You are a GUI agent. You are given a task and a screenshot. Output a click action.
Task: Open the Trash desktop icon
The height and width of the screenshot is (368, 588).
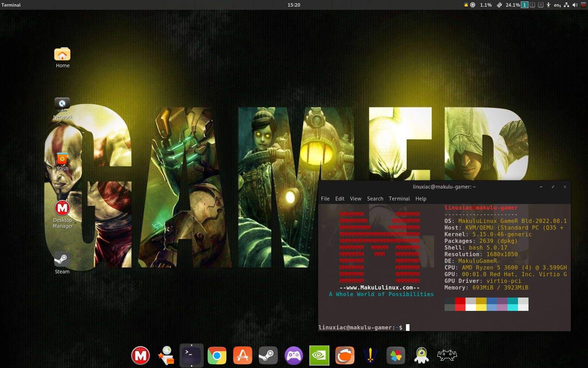tap(62, 162)
